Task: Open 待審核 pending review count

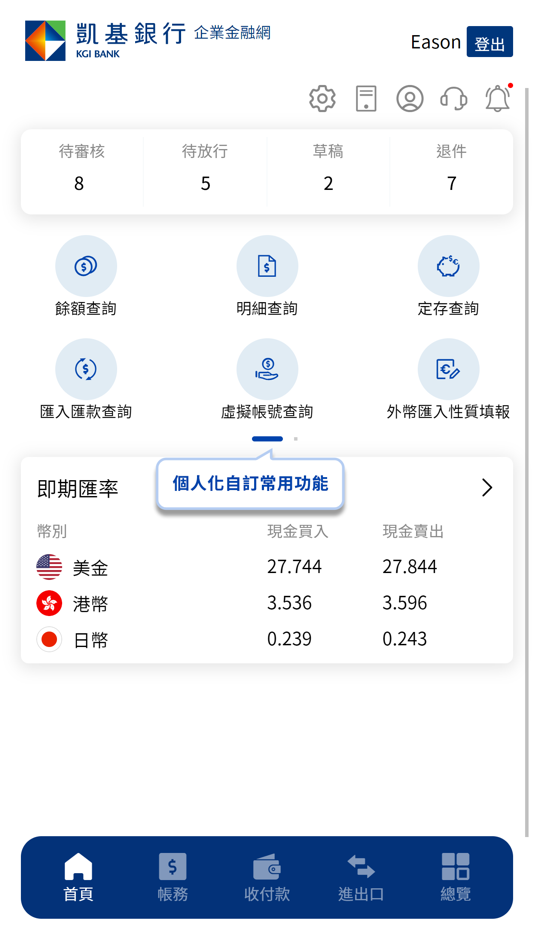Action: pyautogui.click(x=82, y=168)
